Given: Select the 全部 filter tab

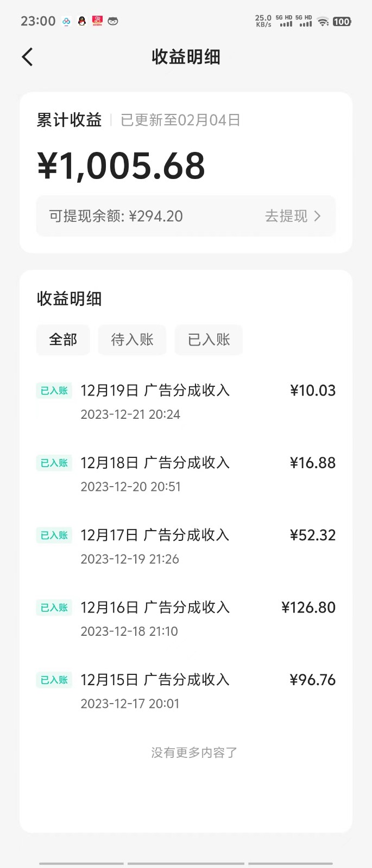Looking at the screenshot, I should click(63, 340).
